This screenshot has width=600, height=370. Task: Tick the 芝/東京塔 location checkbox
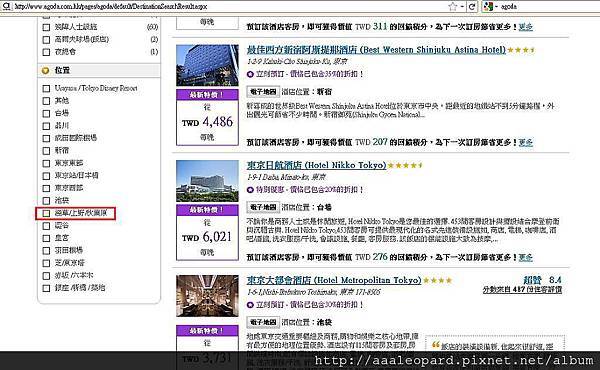point(46,263)
